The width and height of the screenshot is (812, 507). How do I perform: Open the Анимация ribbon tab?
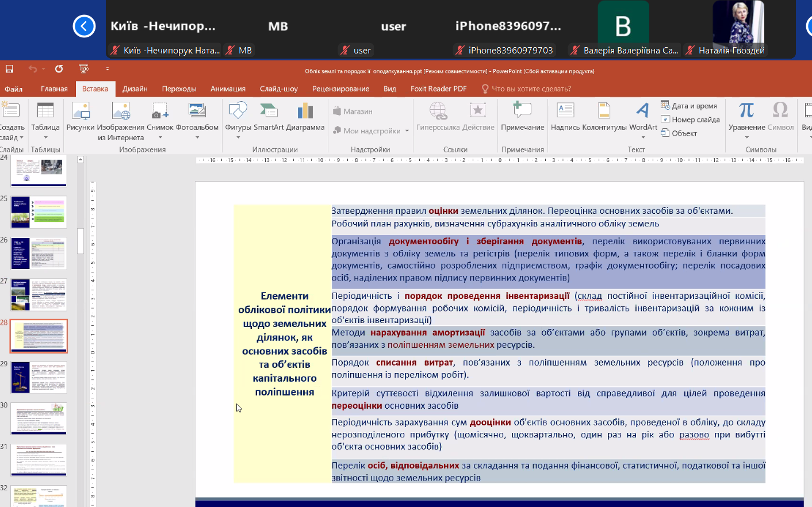click(x=228, y=89)
